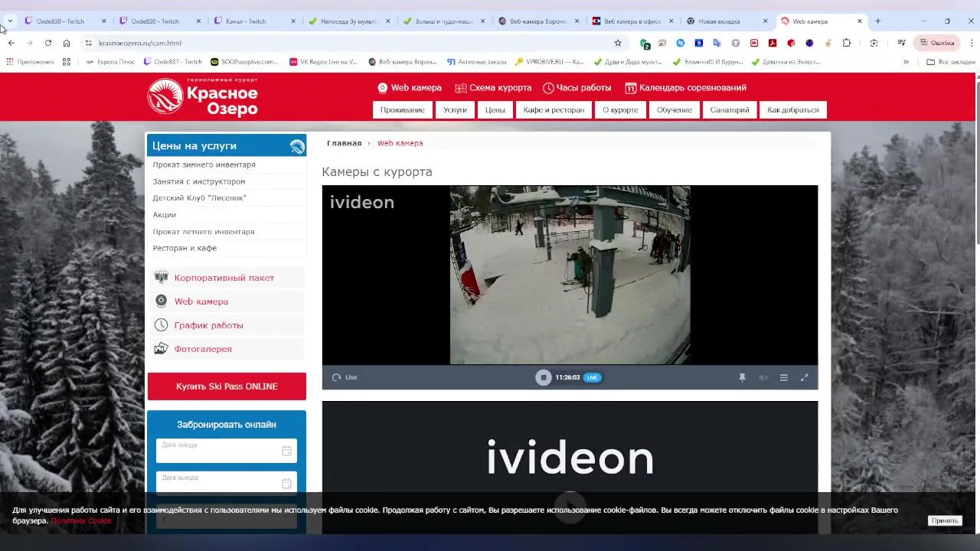Open Акции in sidebar list
Viewport: 980px width, 551px height.
164,215
